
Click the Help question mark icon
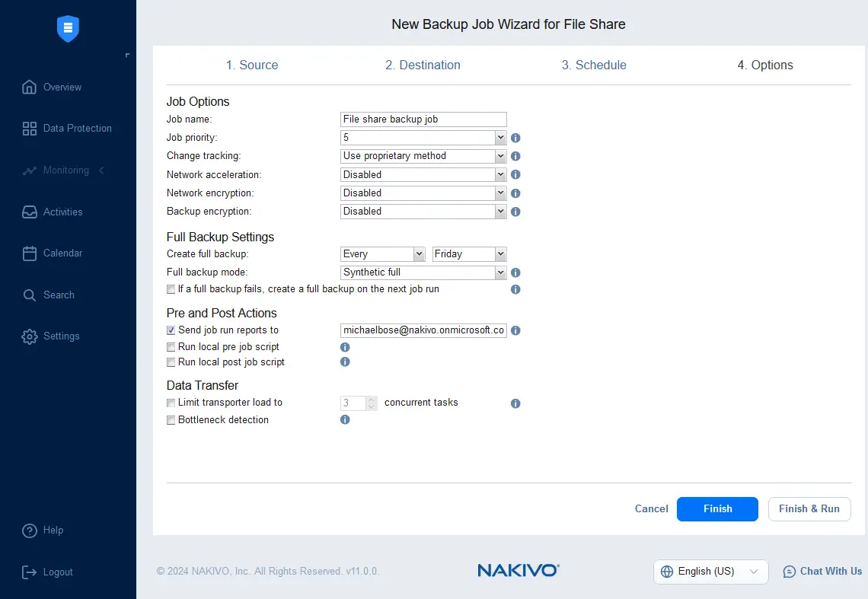[x=30, y=530]
